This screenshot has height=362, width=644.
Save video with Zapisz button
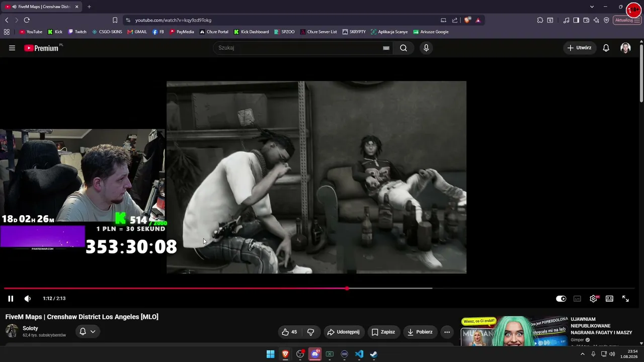click(383, 332)
